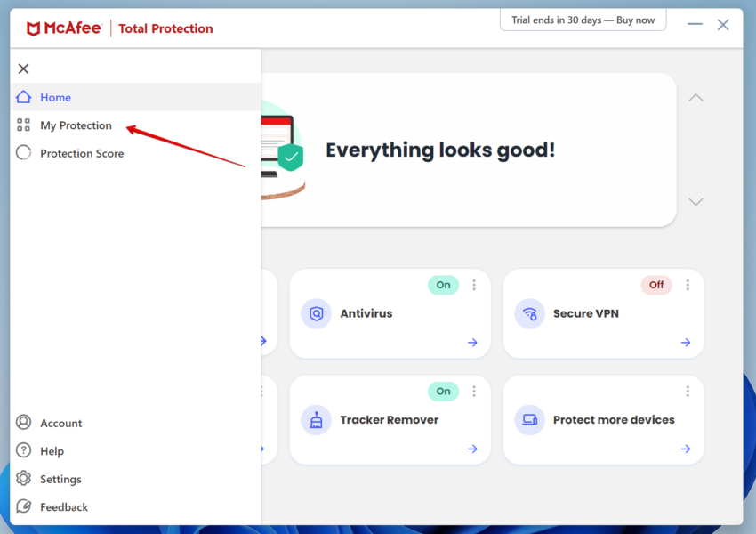Open Antivirus card three-dot options menu
Viewport: 756px width, 534px height.
pos(474,285)
